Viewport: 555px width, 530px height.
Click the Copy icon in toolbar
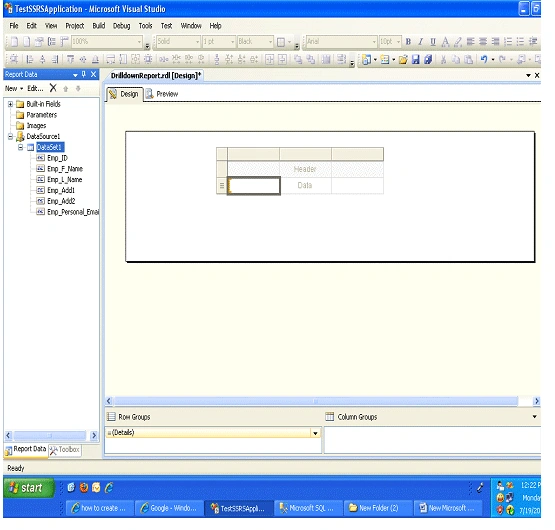(456, 59)
